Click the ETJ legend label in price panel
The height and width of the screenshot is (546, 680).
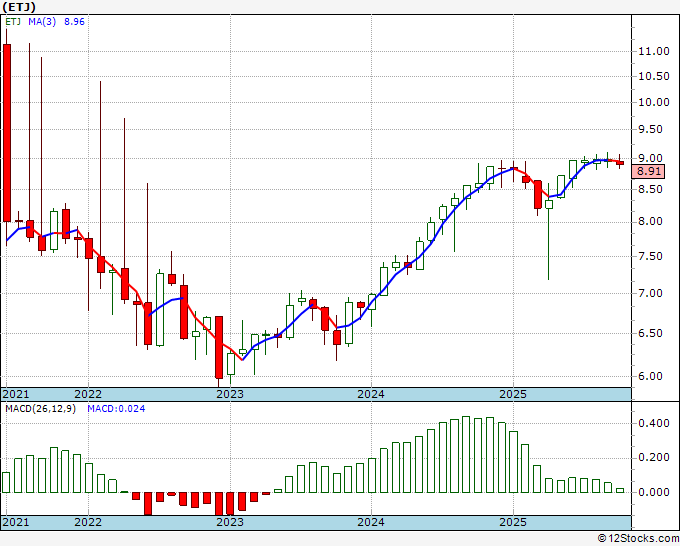[13, 22]
